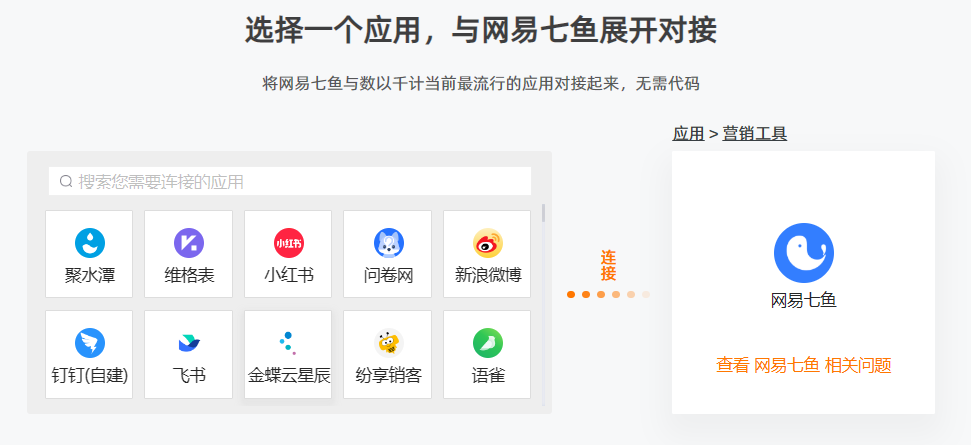
Task: Open the 应用 breadcrumb link
Action: tap(688, 134)
